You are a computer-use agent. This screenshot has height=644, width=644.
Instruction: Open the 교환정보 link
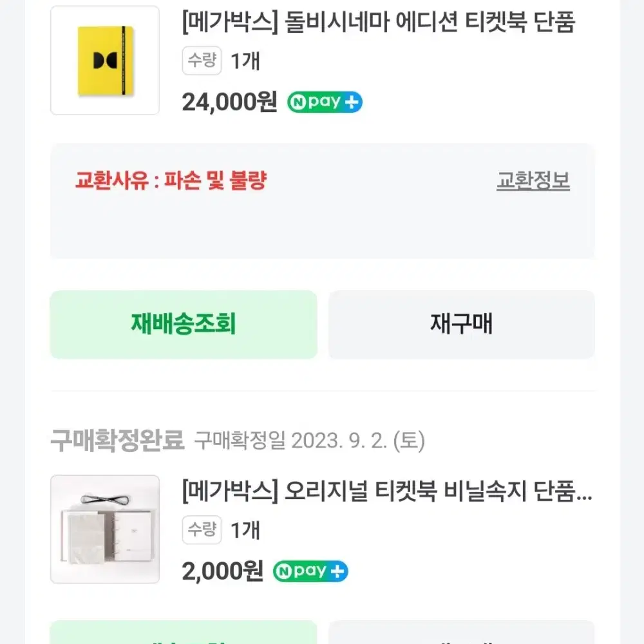click(533, 180)
